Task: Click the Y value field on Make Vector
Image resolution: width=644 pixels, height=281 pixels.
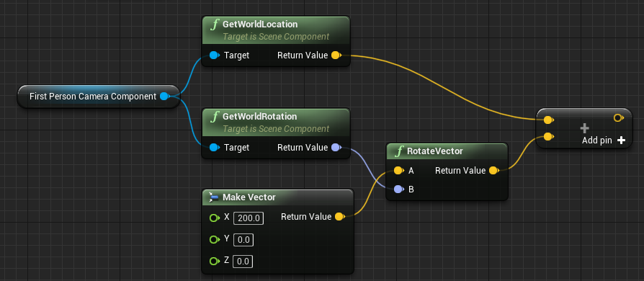Action: click(243, 239)
